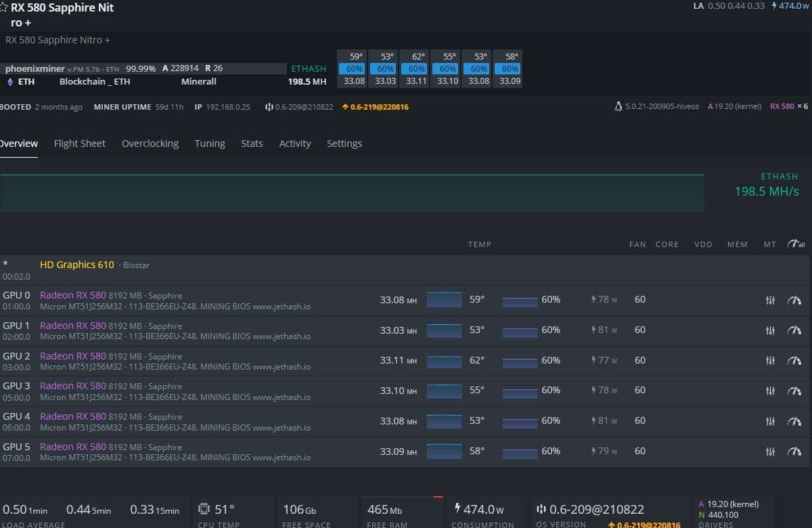This screenshot has height=528, width=812.
Task: Click the tuning gauge icon for GPU 2
Action: [x=794, y=361]
